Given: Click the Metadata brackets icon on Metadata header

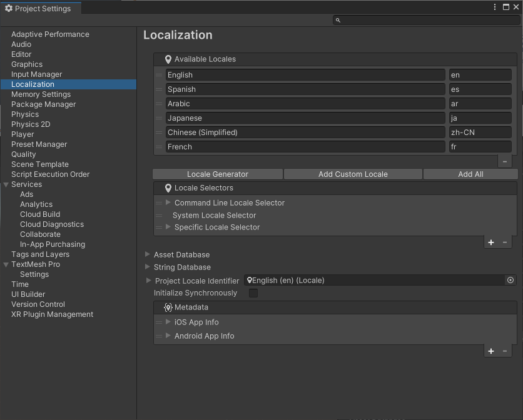Looking at the screenshot, I should click(x=167, y=307).
